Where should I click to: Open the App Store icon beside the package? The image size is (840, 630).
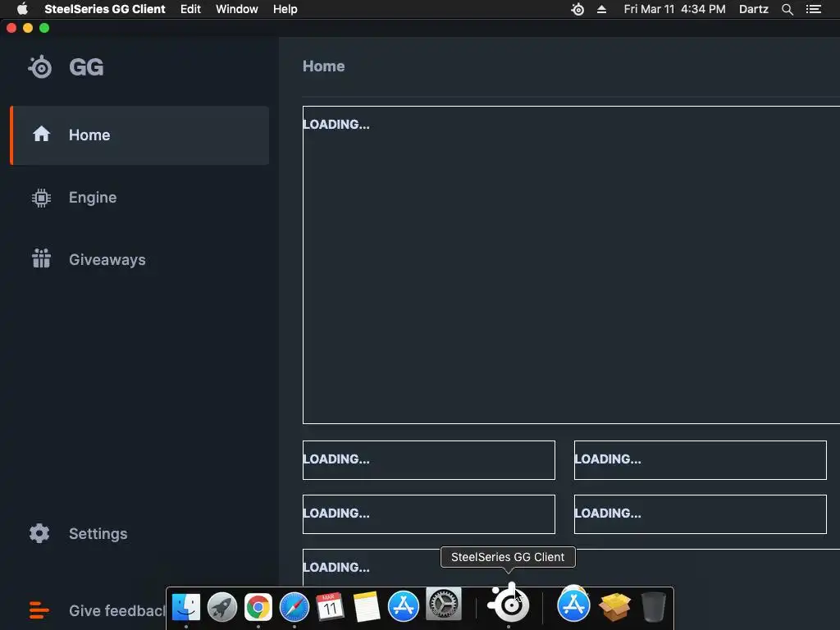point(573,605)
